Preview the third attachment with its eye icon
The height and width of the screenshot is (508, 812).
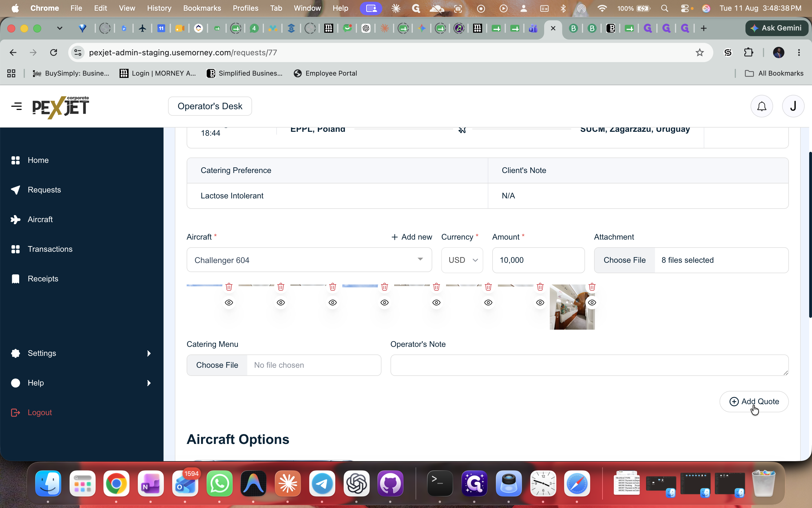coord(332,303)
